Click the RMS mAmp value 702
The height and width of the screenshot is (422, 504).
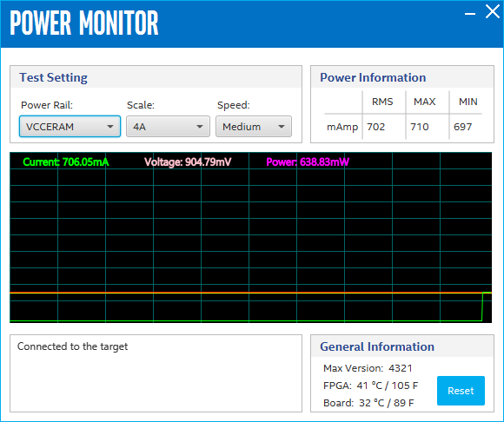click(x=375, y=127)
